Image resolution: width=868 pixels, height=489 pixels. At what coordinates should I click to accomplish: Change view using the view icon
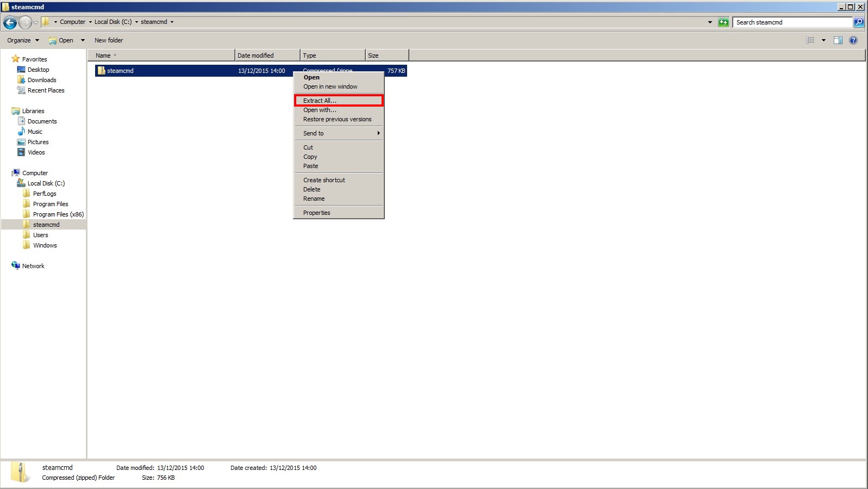pyautogui.click(x=810, y=40)
